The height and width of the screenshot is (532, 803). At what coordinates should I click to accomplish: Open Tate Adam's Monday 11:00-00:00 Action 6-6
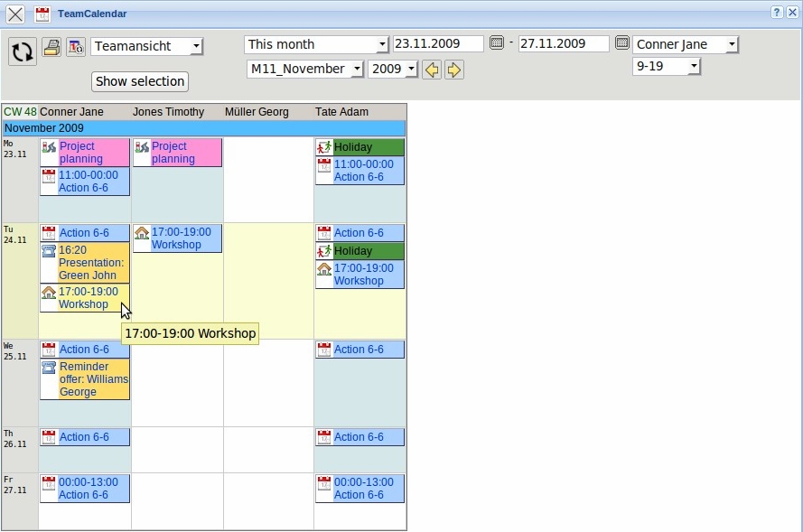click(x=360, y=171)
